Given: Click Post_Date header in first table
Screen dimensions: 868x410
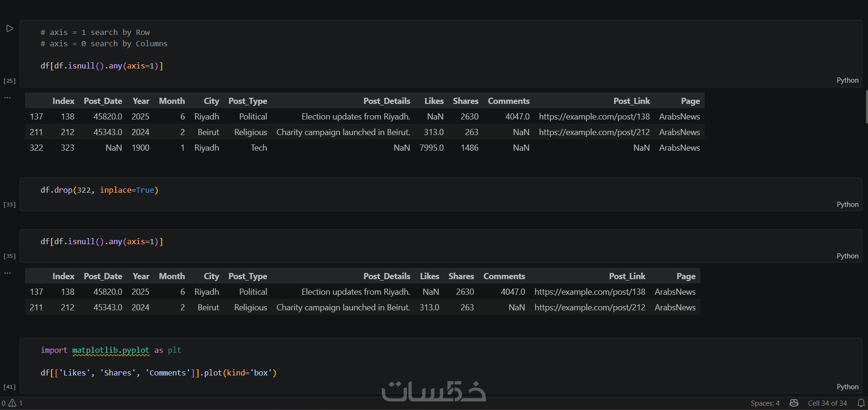Looking at the screenshot, I should click(103, 101).
